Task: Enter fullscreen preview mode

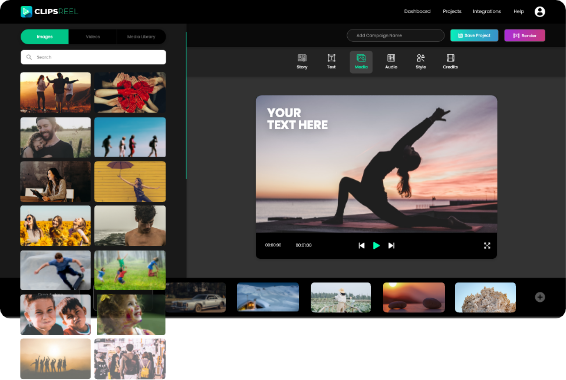Action: click(x=487, y=245)
